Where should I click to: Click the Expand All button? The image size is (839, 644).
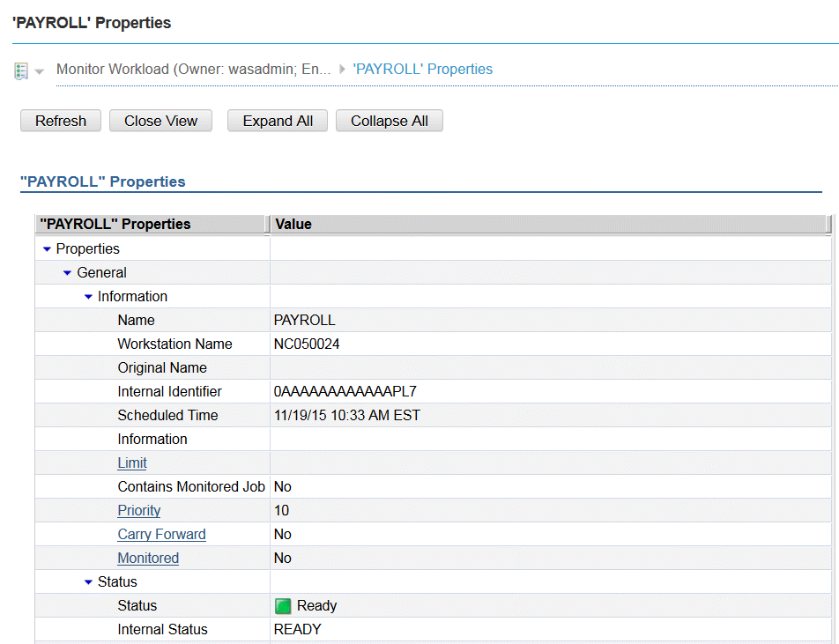tap(277, 121)
